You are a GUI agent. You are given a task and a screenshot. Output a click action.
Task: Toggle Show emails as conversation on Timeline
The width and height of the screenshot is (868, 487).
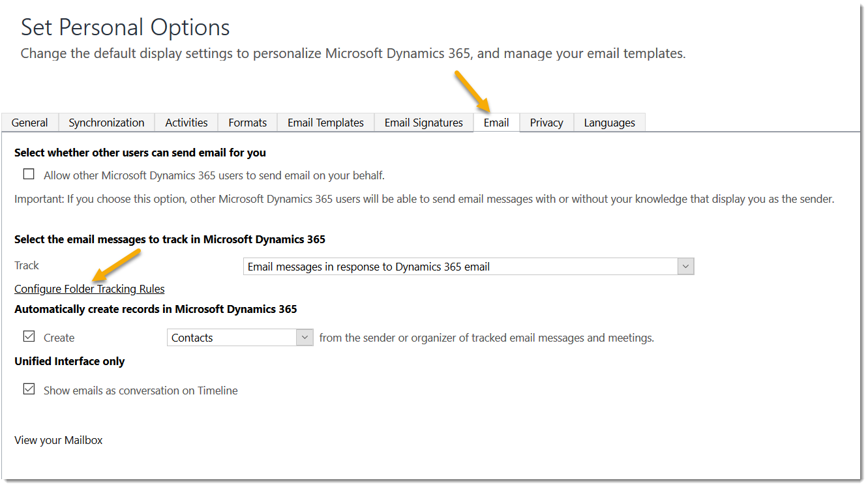pos(29,390)
